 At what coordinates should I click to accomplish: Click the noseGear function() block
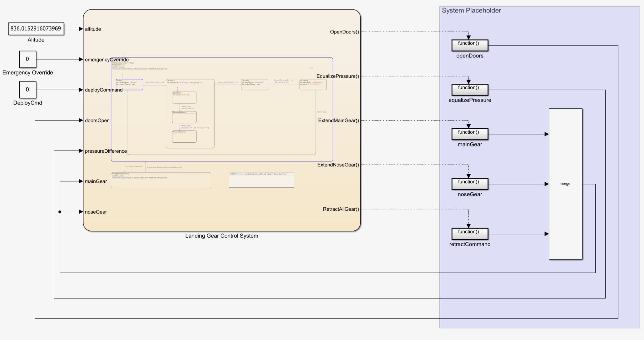pos(470,184)
